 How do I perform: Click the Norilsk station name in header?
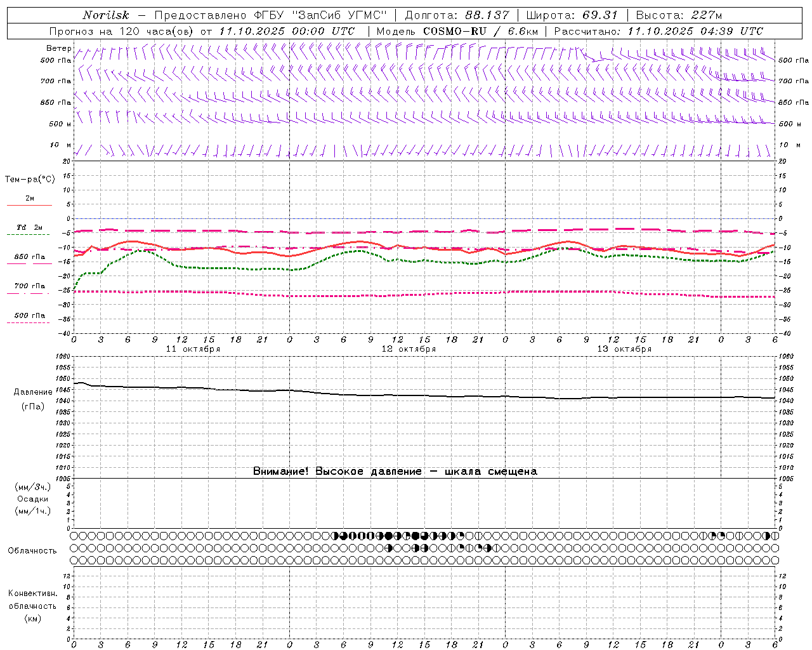[x=105, y=15]
